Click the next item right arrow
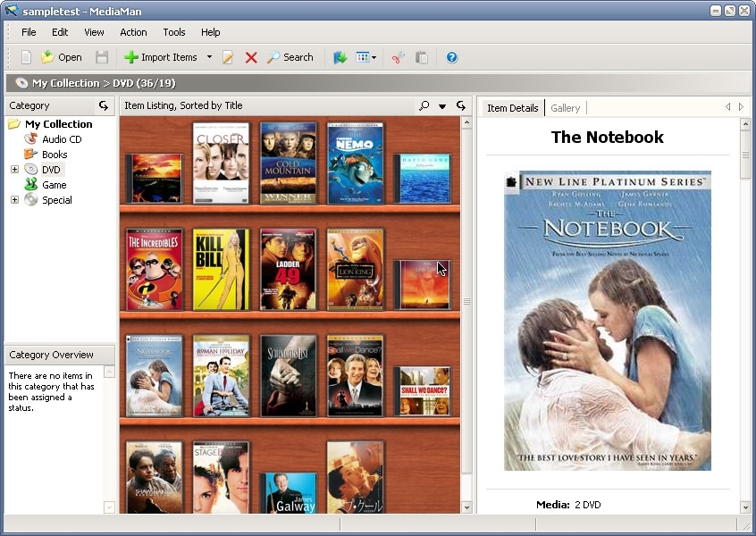Screen dimensions: 756x536 [741, 106]
